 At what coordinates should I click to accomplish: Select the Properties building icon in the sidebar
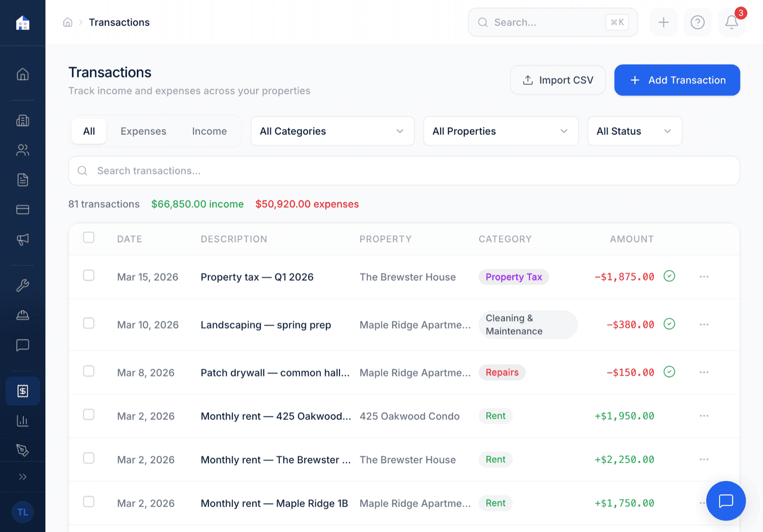click(x=22, y=120)
